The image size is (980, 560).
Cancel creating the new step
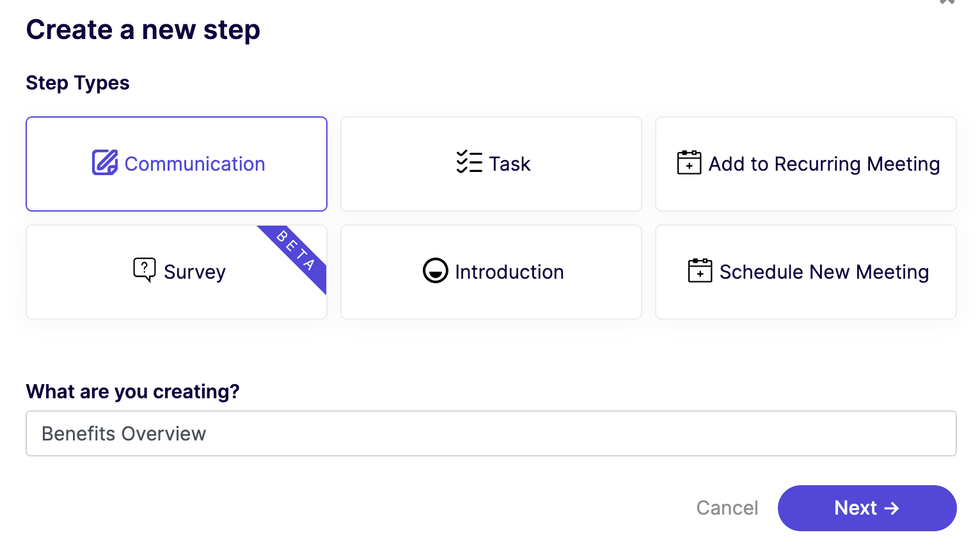point(727,508)
